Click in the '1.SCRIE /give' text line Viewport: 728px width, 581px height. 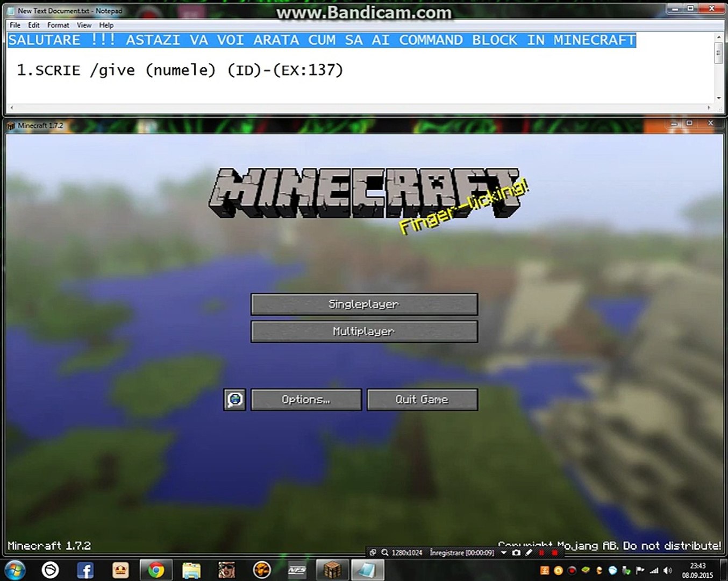tap(180, 70)
